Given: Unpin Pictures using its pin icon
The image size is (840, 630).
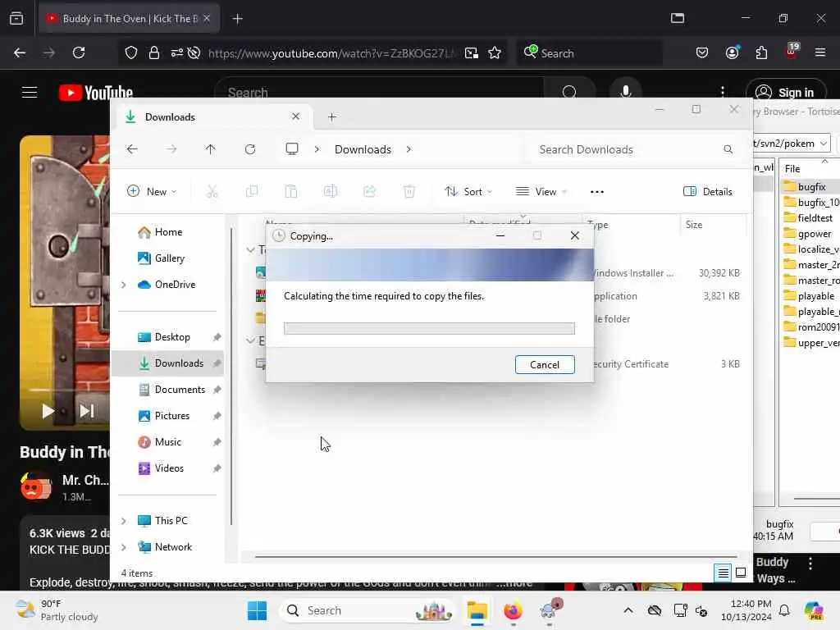Looking at the screenshot, I should tap(217, 416).
